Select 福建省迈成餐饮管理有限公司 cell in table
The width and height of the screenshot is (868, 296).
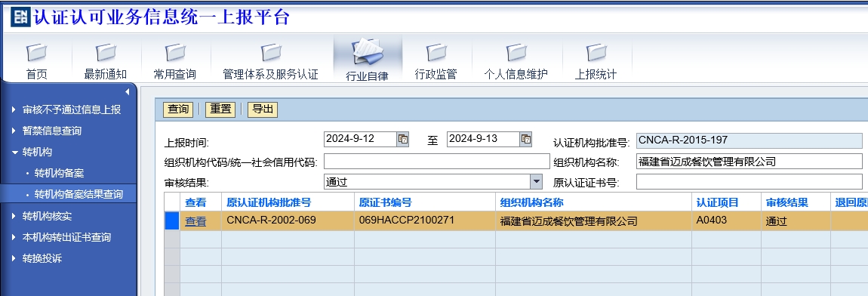pyautogui.click(x=593, y=220)
